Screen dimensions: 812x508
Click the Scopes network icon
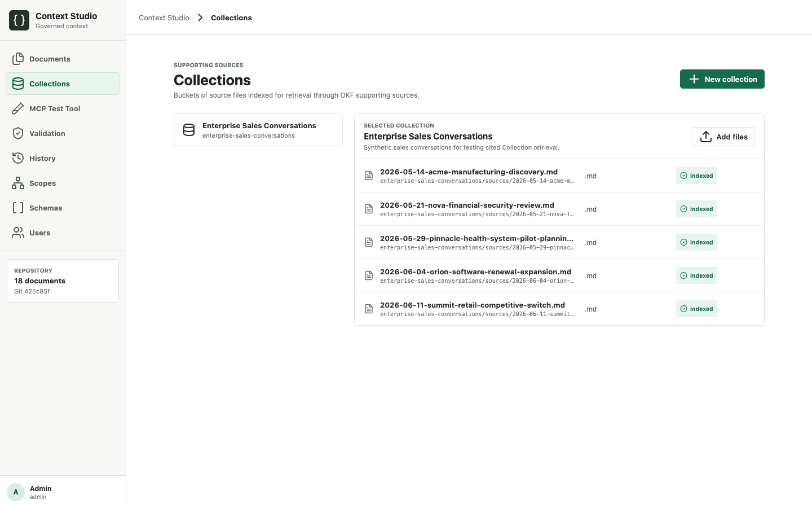(x=18, y=183)
